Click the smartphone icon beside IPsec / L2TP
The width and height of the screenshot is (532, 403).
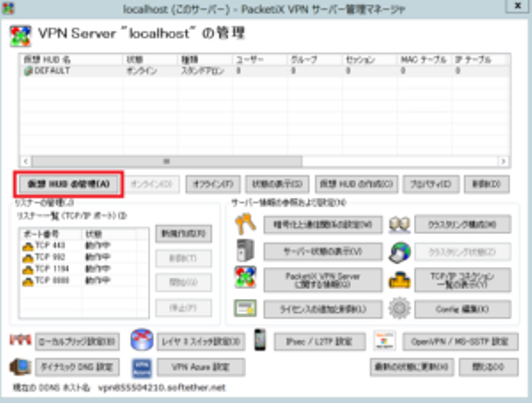point(260,339)
